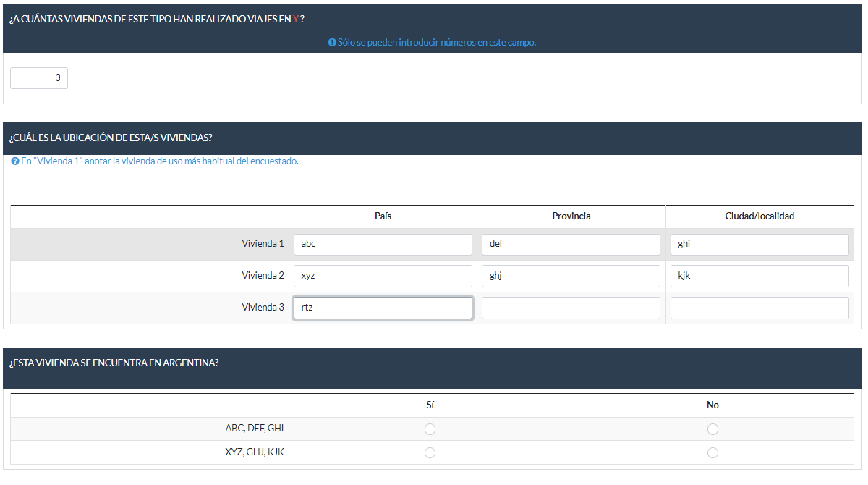
Task: Select No for ABC, DEF, GHI
Action: coord(712,429)
